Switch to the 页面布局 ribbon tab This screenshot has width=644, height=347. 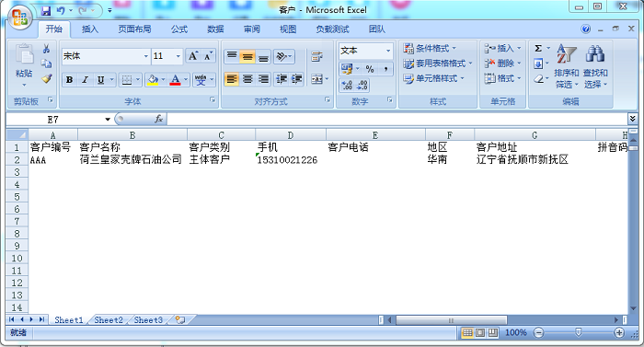134,29
